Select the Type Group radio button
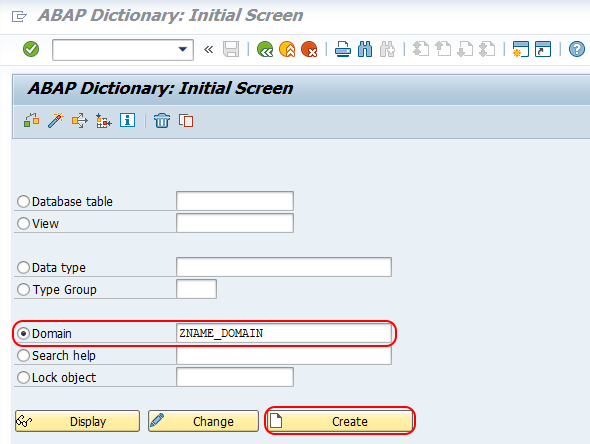This screenshot has width=590, height=444. coord(23,289)
